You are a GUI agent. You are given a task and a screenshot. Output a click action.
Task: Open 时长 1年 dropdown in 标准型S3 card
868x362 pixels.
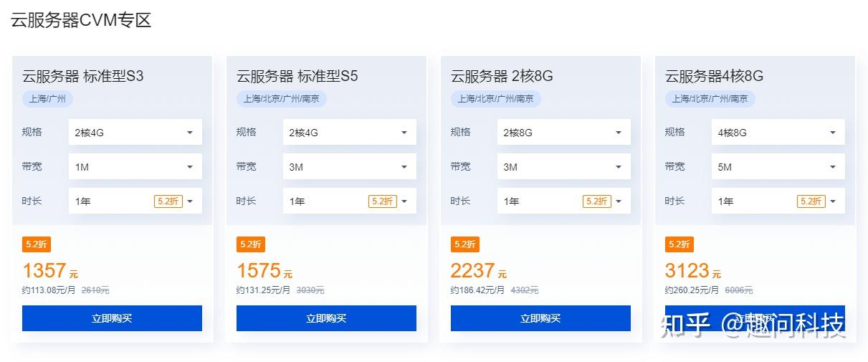135,201
